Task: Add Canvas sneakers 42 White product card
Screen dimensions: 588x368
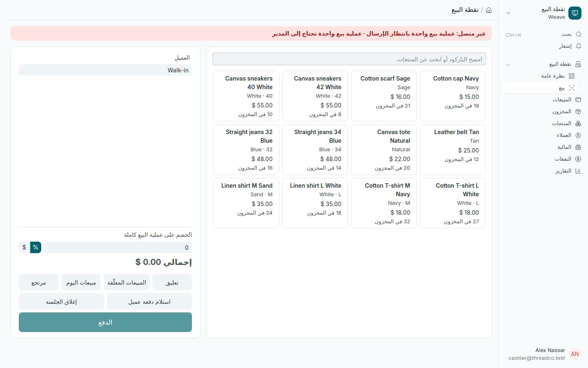Action: point(315,96)
